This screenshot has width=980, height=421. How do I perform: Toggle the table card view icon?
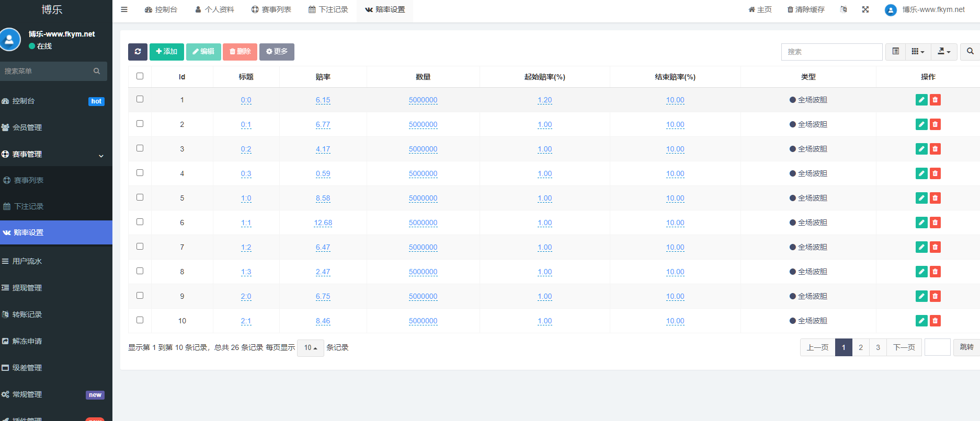click(x=895, y=52)
